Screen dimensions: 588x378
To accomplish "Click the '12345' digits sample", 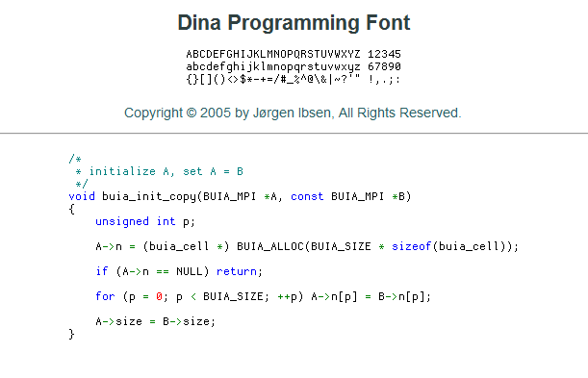I will point(384,54).
